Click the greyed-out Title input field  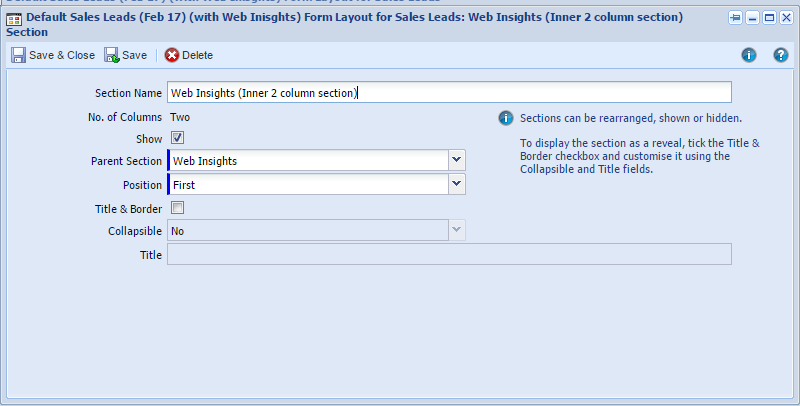(449, 254)
